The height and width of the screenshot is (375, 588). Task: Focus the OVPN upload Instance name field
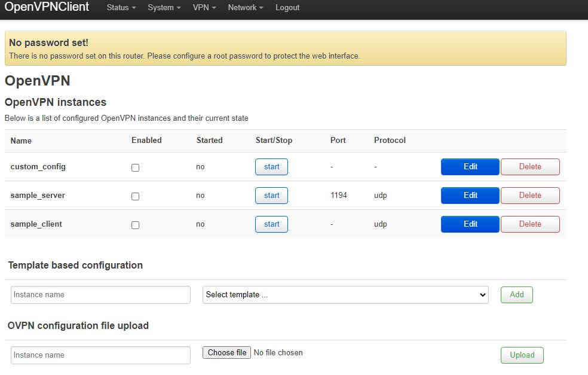pyautogui.click(x=100, y=355)
